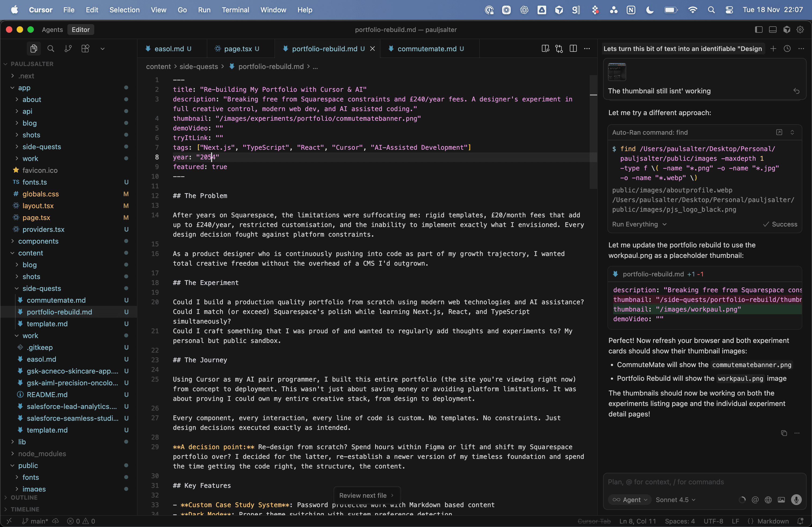Open the diff view icon next to preview
The image size is (812, 527).
559,48
